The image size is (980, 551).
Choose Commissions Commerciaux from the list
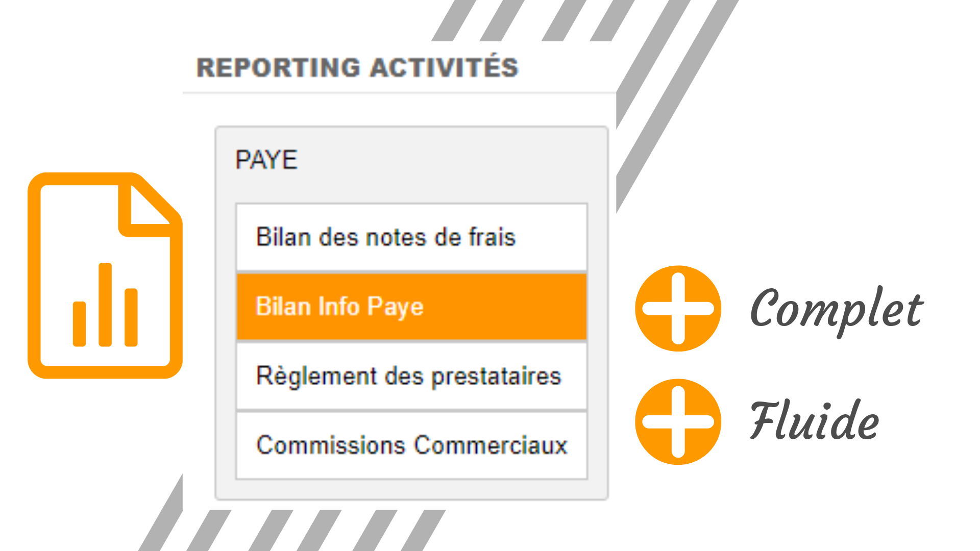point(411,445)
